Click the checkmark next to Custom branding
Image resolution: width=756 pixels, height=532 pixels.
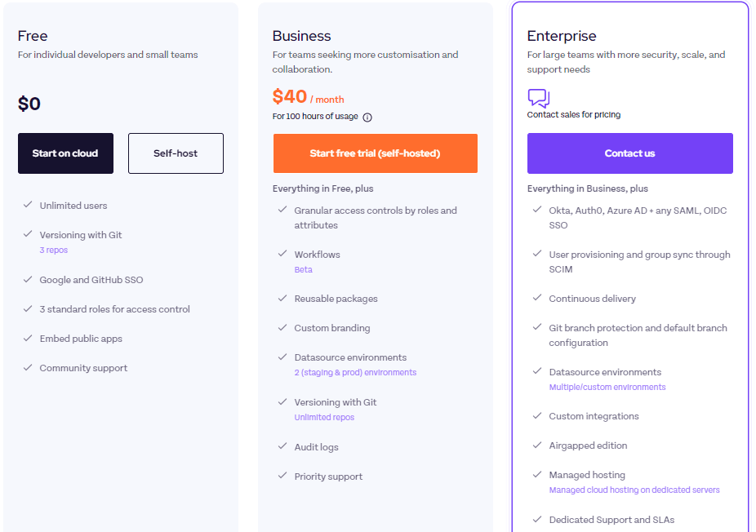pos(282,327)
